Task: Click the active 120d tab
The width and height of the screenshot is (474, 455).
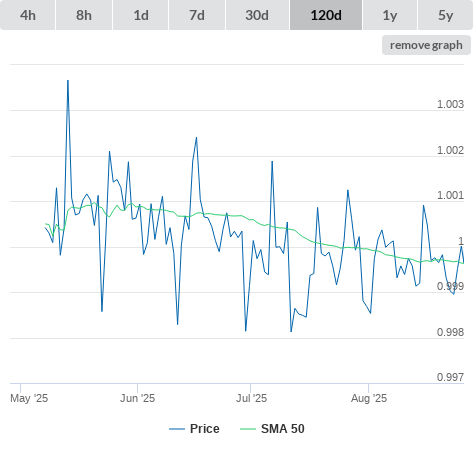Action: pyautogui.click(x=326, y=15)
